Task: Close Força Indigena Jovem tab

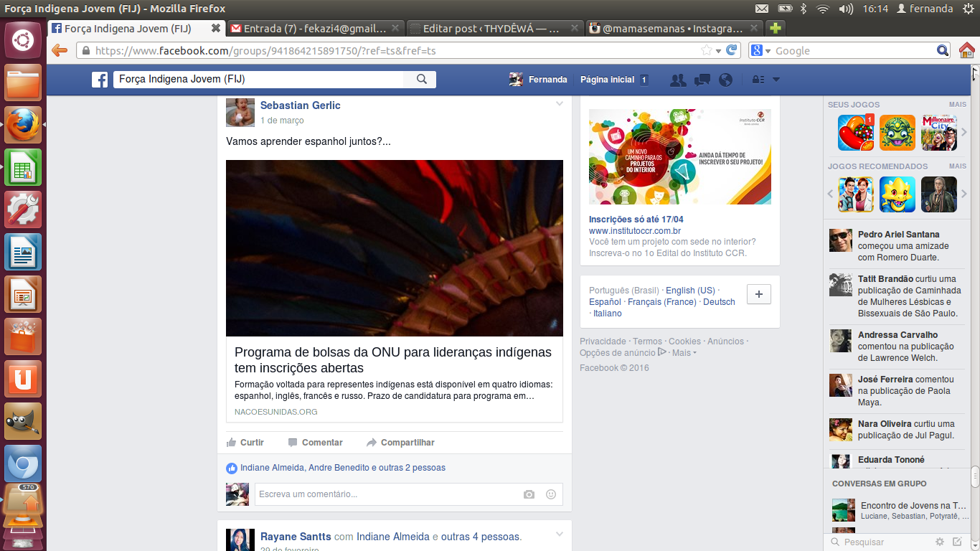Action: pyautogui.click(x=215, y=29)
